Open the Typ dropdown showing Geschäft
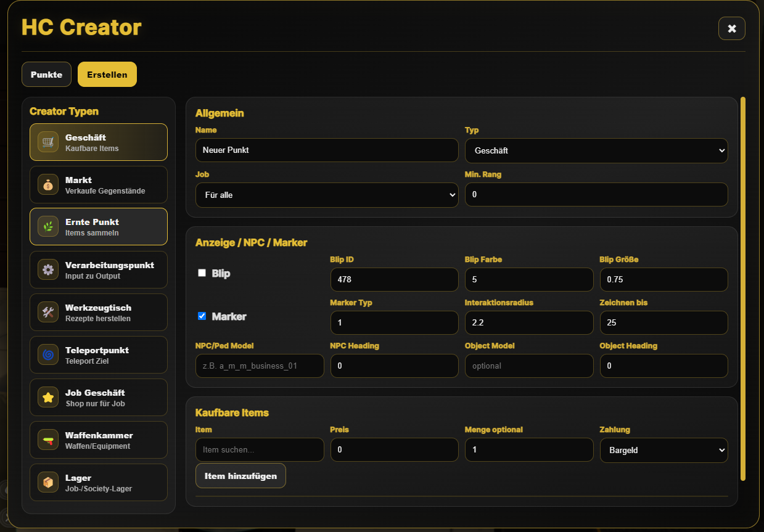 point(596,150)
